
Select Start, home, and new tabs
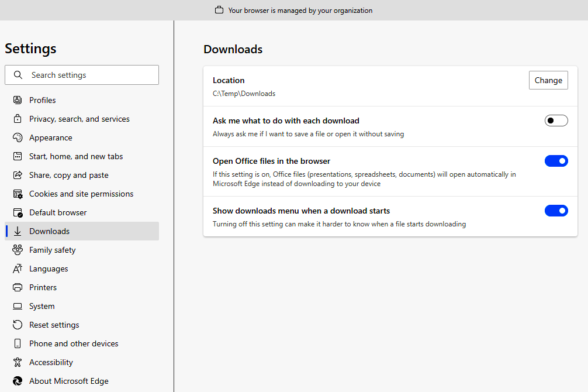(82, 156)
